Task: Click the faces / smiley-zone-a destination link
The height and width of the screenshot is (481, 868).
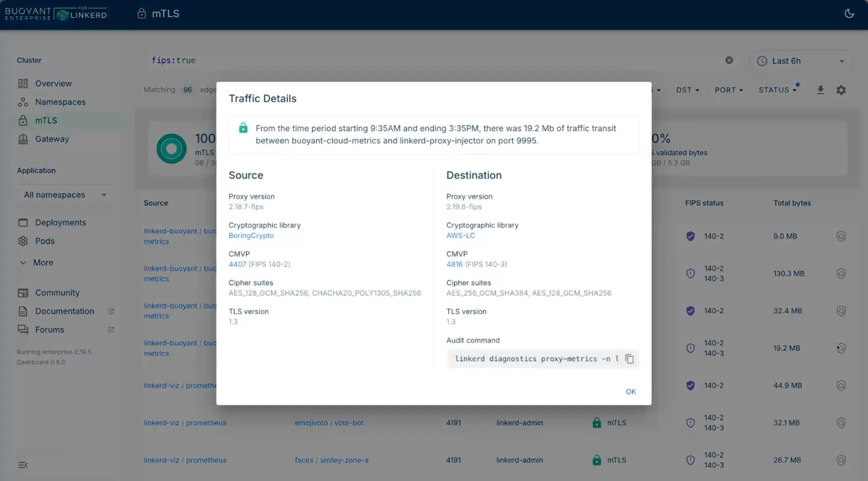Action: (x=331, y=460)
